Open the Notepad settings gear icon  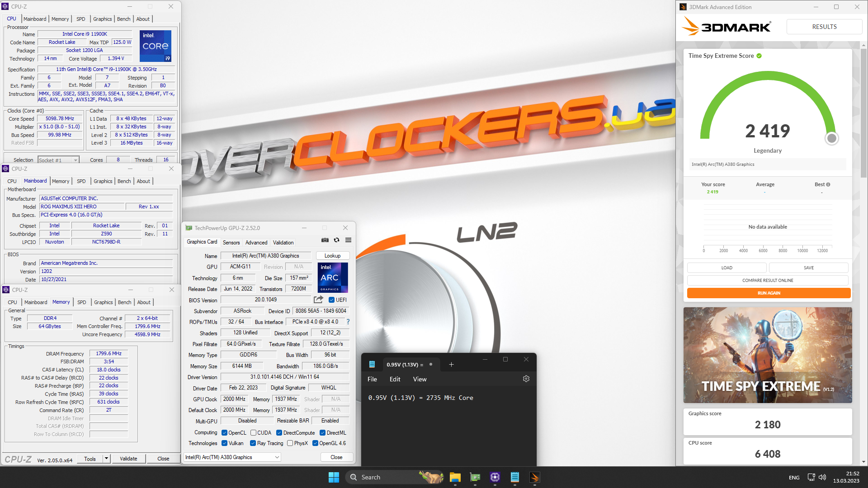(x=526, y=379)
